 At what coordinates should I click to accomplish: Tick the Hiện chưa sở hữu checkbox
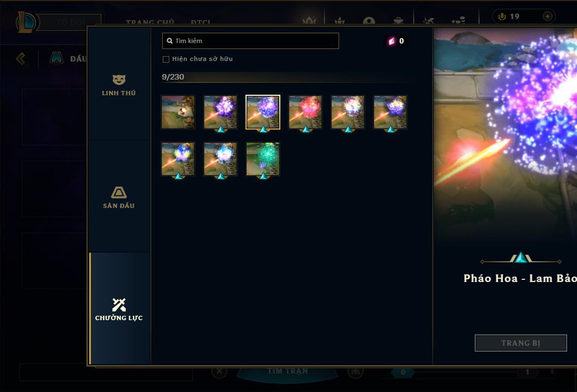(x=166, y=59)
